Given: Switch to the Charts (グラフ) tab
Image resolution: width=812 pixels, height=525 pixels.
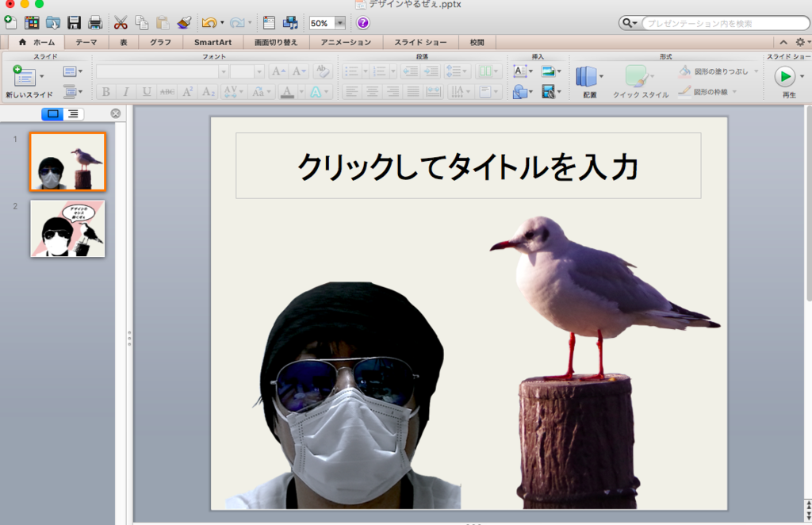Looking at the screenshot, I should coord(160,43).
